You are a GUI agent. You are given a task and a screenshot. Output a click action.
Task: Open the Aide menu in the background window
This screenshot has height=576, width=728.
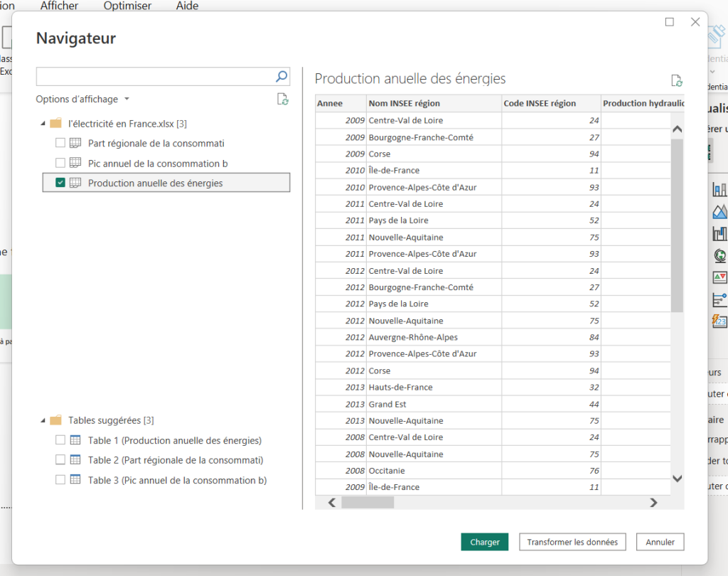point(187,6)
